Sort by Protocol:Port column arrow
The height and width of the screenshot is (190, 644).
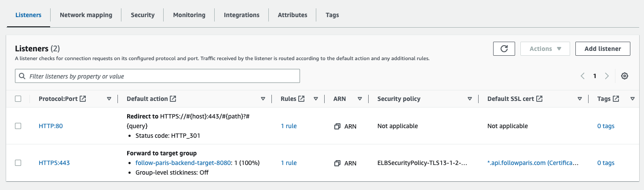109,99
